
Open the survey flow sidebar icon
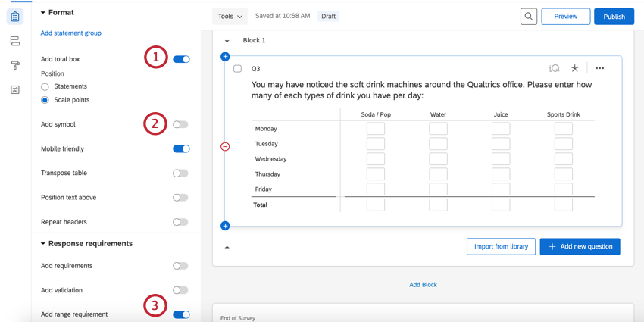coord(15,42)
